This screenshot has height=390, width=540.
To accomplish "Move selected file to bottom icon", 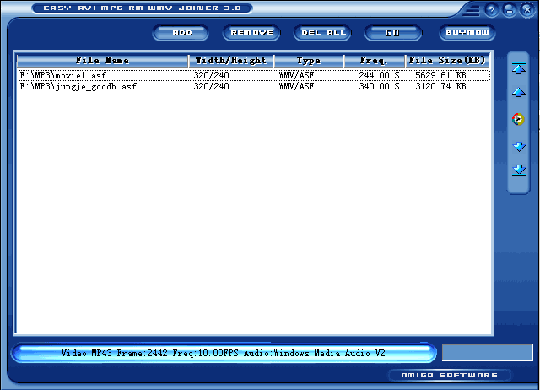I will [519, 170].
